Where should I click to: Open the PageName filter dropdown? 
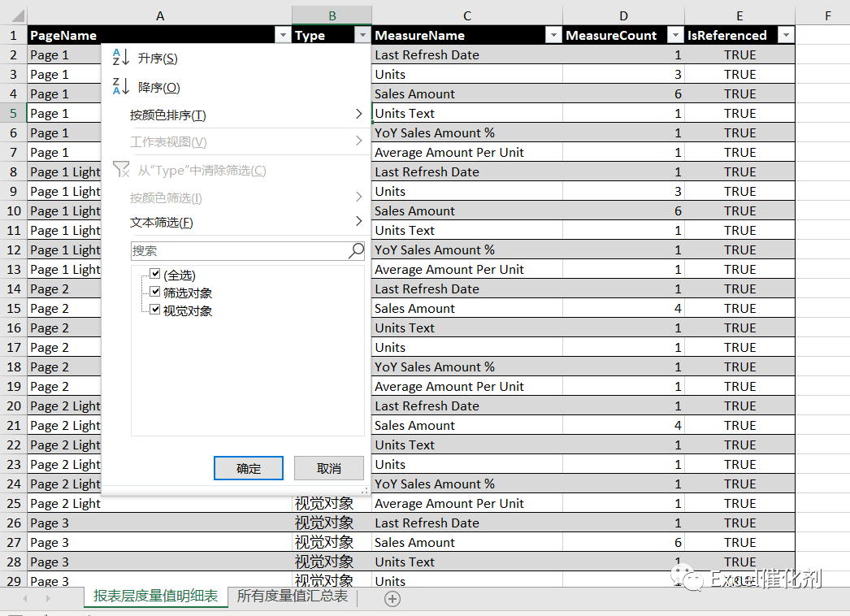[283, 35]
